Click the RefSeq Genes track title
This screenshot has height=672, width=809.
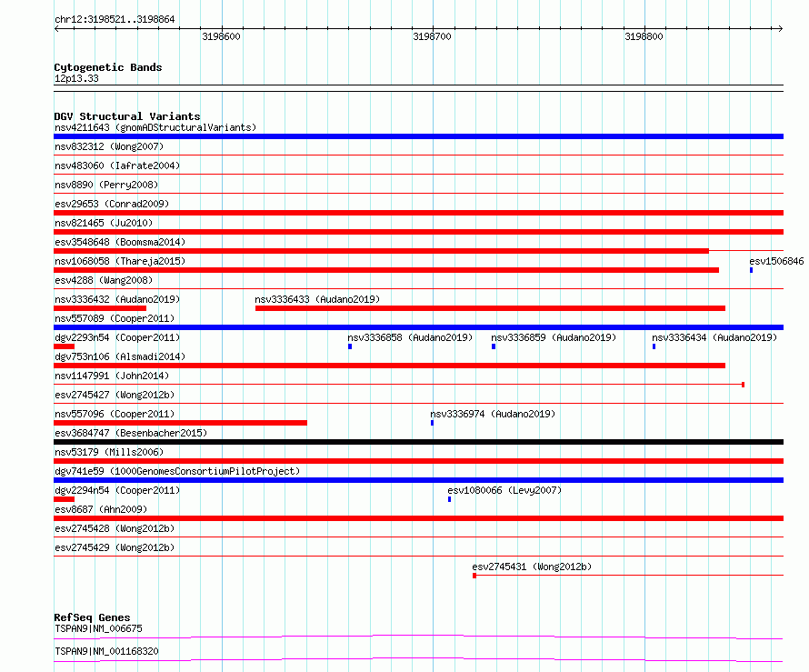pyautogui.click(x=92, y=617)
